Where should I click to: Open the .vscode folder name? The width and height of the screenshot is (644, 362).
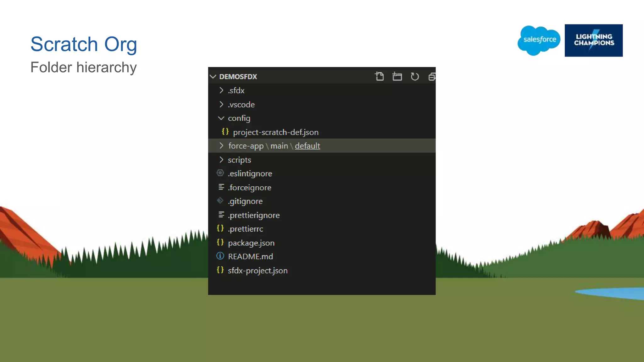[241, 104]
